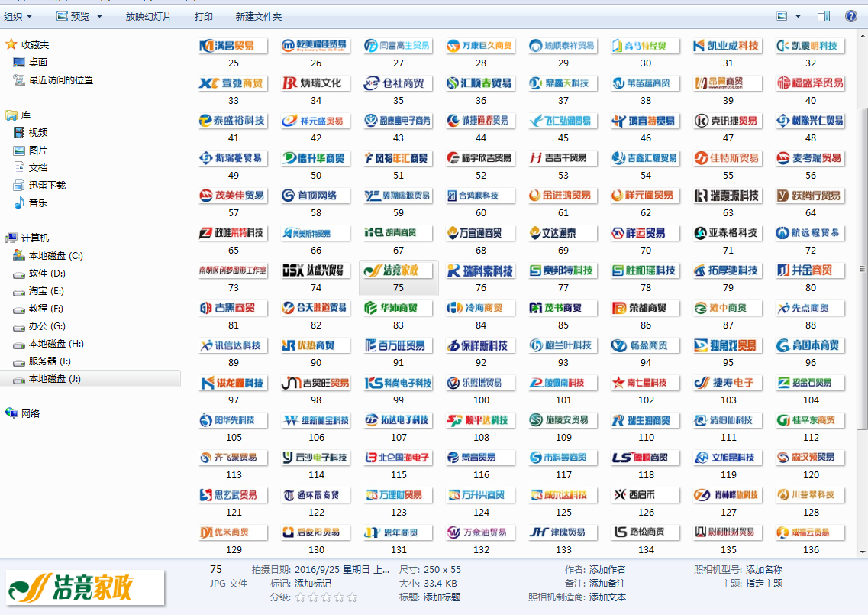
Task: Toggle the preview pane icon
Action: [x=824, y=16]
